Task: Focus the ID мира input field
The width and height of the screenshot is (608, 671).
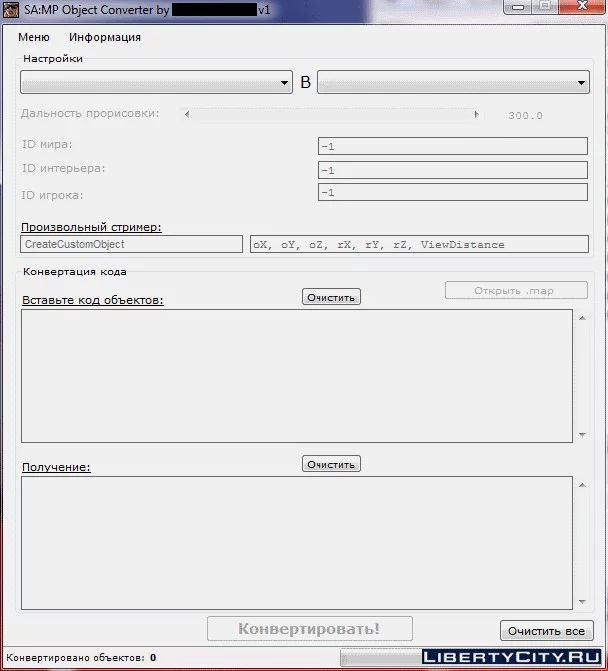Action: coord(453,146)
